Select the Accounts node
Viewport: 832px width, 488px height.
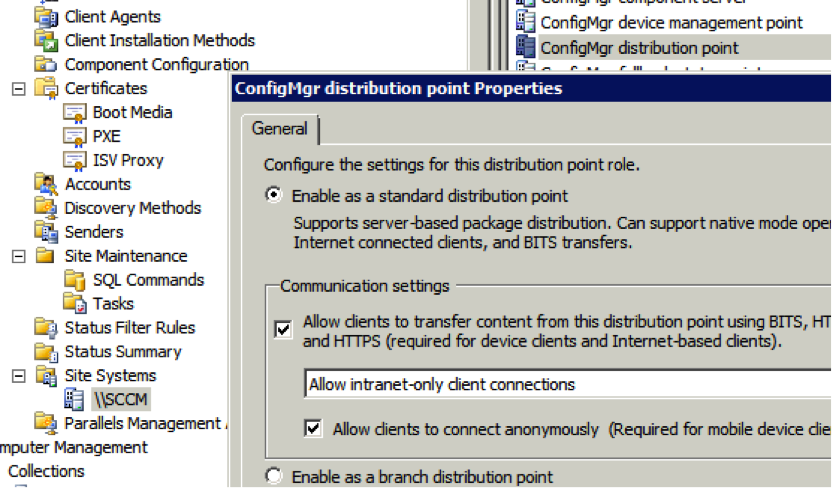98,184
